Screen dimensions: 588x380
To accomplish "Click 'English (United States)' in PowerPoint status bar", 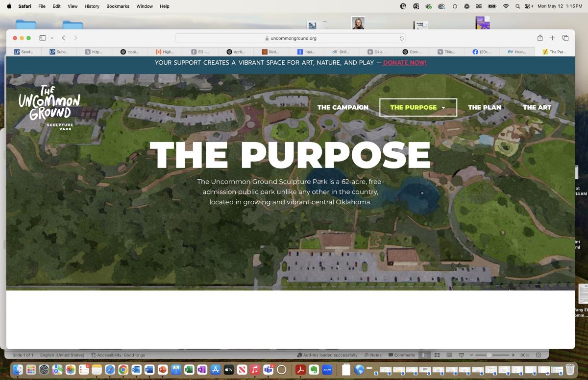I will tap(62, 355).
